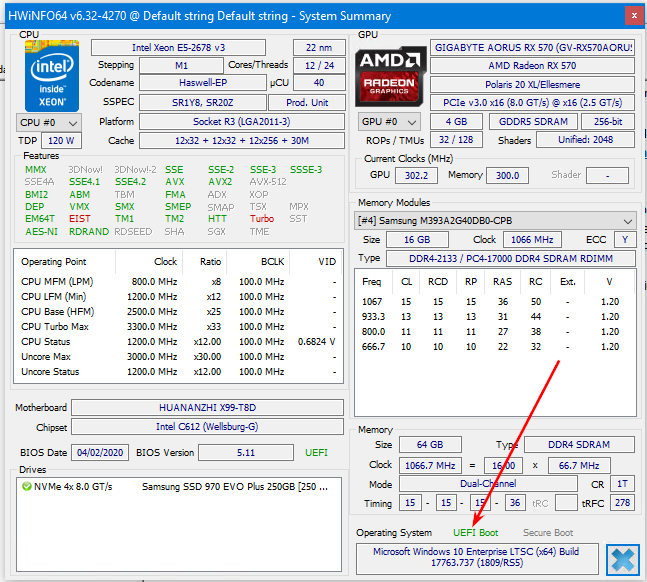Click the BIOS Version 5.11 field

(x=245, y=452)
